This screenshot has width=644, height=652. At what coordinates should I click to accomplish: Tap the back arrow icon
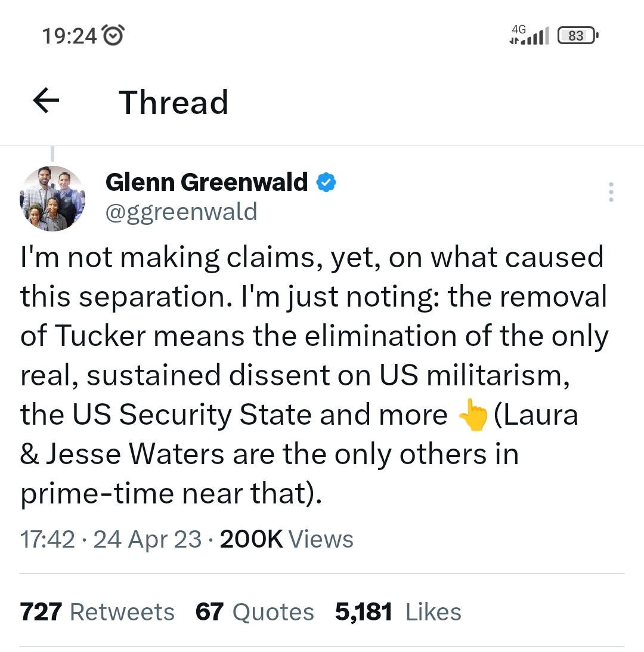(46, 101)
